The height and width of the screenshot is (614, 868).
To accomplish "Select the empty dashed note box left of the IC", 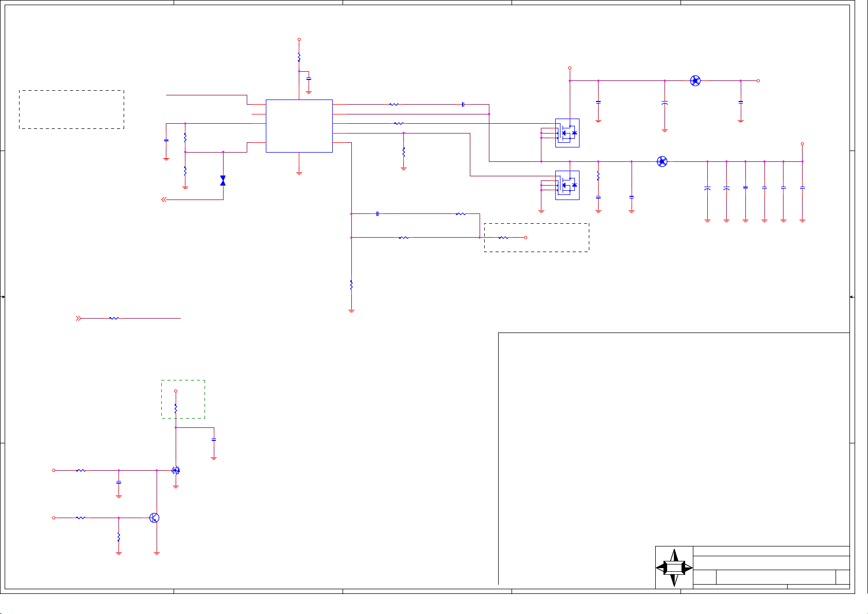I will pos(72,109).
